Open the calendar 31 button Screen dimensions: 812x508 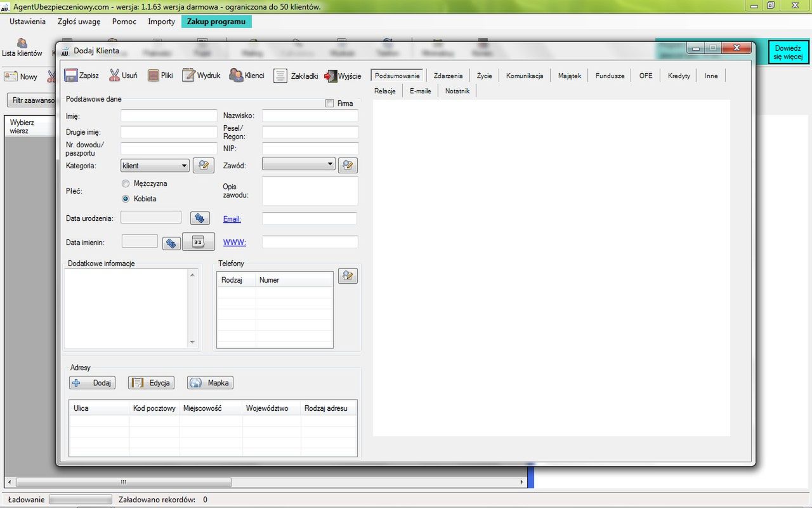(198, 242)
